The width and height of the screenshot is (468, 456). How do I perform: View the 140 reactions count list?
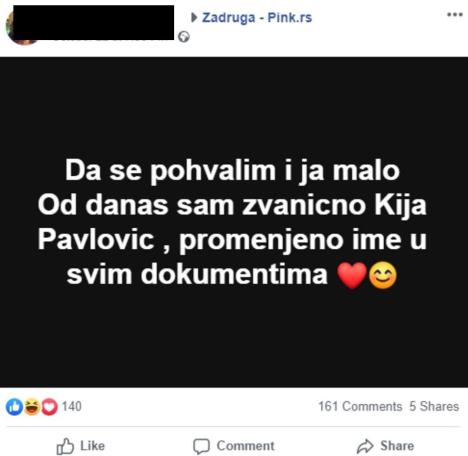click(72, 406)
